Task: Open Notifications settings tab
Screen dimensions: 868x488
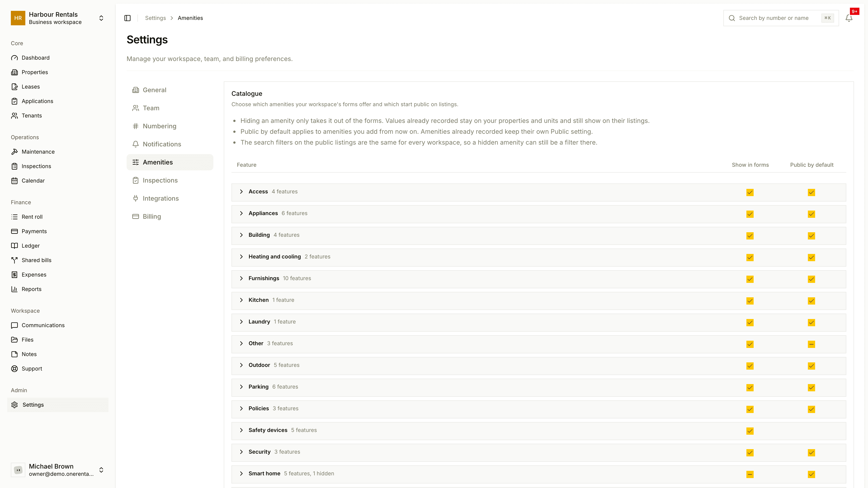Action: [x=170, y=144]
